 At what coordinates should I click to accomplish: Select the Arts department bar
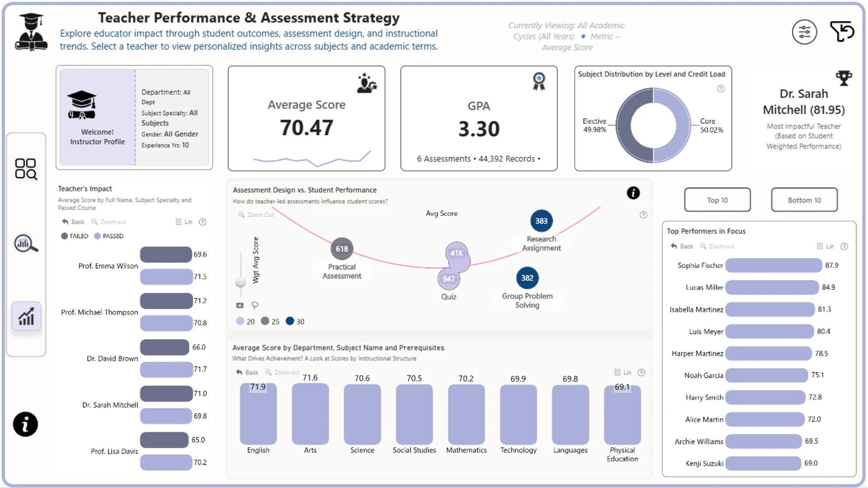point(310,414)
